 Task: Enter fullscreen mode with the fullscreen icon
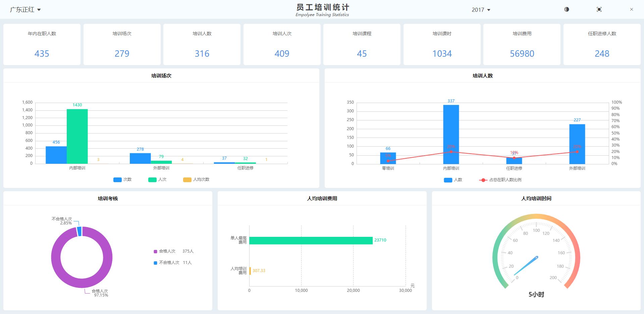click(599, 9)
